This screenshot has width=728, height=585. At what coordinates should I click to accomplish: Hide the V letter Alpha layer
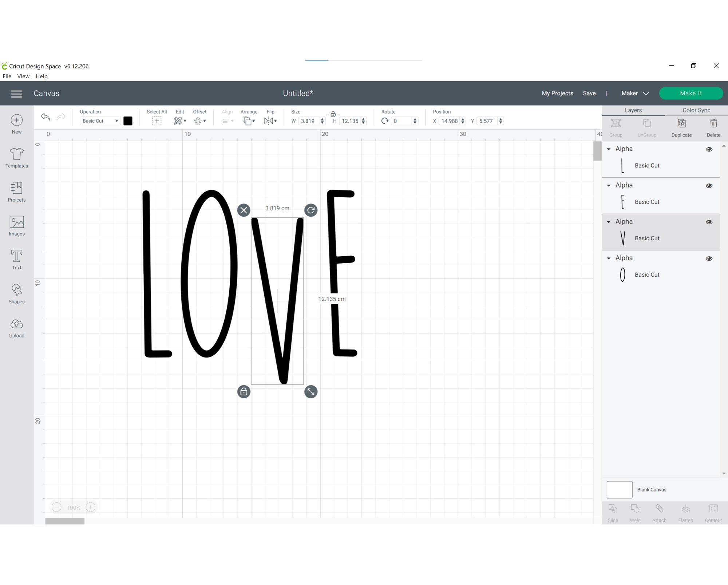click(709, 222)
